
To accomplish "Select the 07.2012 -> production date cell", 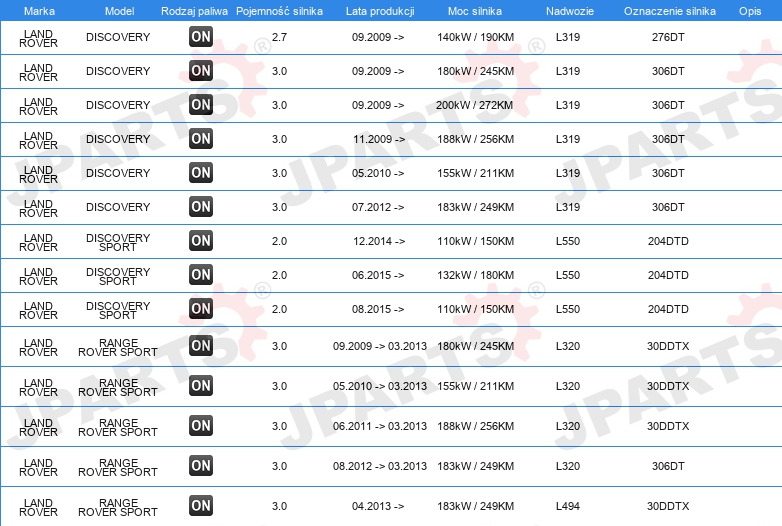I will pyautogui.click(x=378, y=207).
